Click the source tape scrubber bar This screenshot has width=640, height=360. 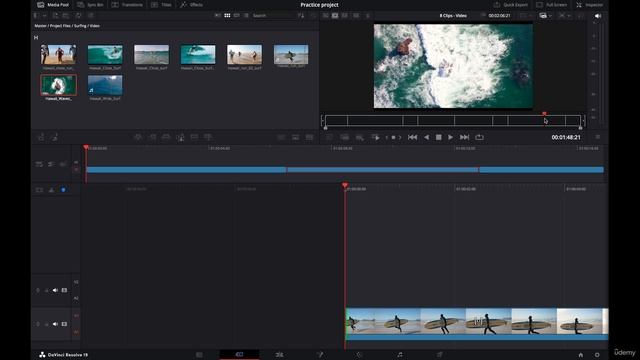click(453, 120)
